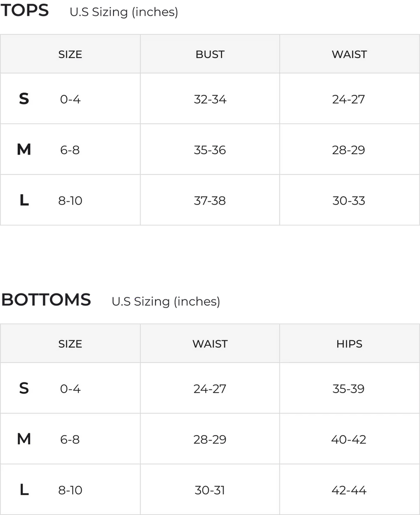Click the L size letter in TOPS table

point(24,201)
